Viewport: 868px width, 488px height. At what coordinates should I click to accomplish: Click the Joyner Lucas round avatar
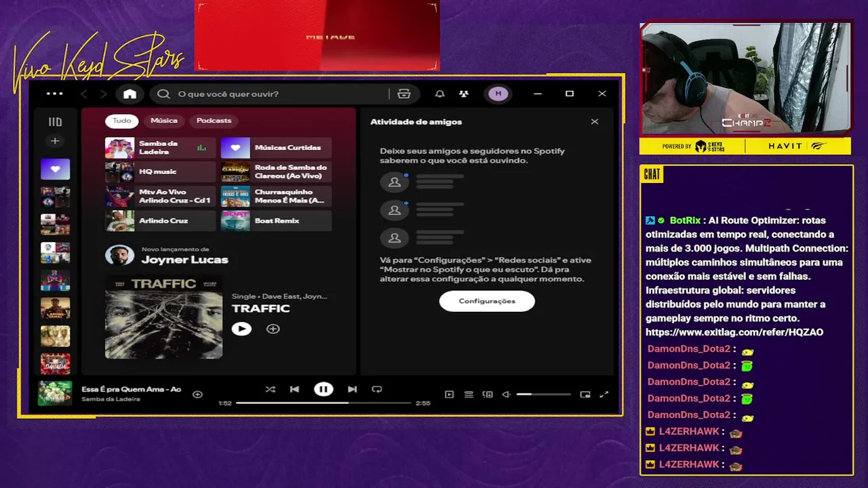tap(119, 256)
